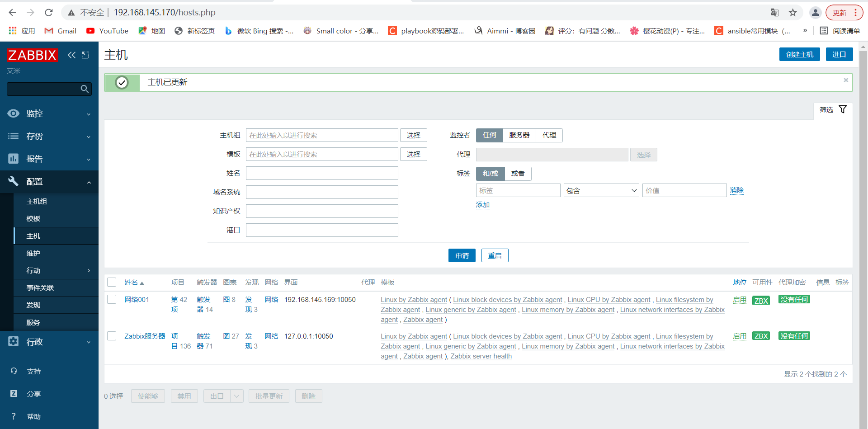This screenshot has height=429, width=868.
Task: Expand the 报告 menu chevron
Action: point(89,160)
